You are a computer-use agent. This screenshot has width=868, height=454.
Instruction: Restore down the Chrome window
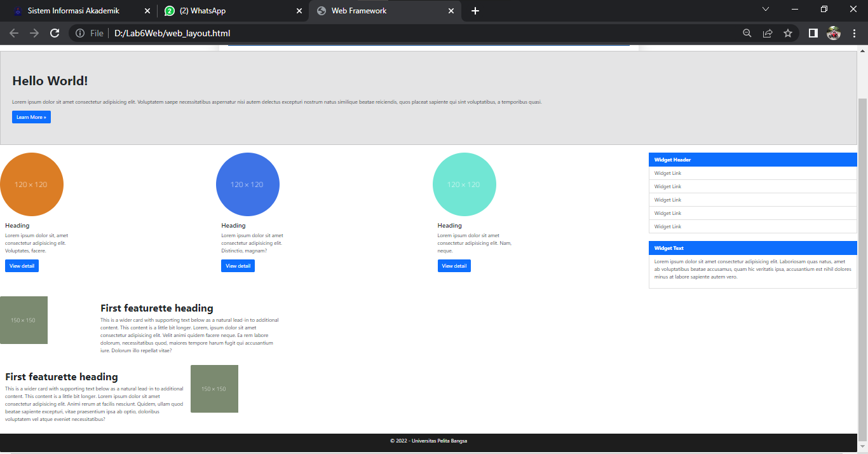click(824, 9)
